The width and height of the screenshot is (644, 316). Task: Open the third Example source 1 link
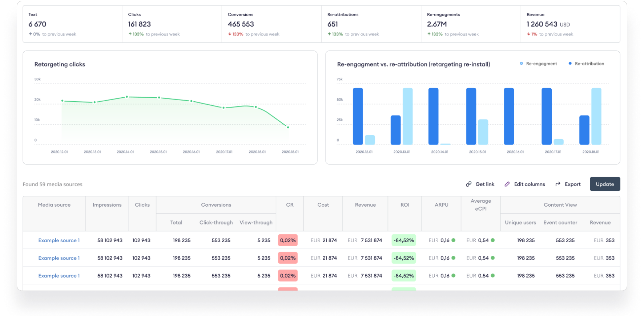[x=59, y=276]
